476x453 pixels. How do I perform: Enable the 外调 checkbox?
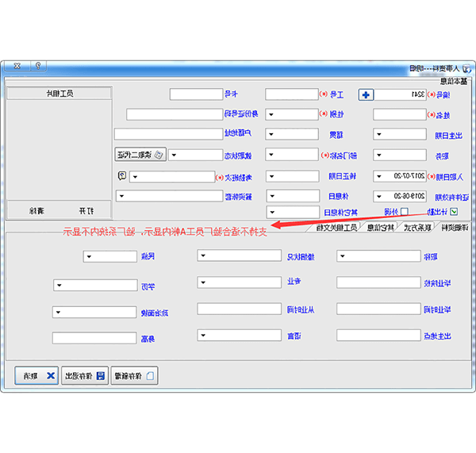pyautogui.click(x=404, y=212)
